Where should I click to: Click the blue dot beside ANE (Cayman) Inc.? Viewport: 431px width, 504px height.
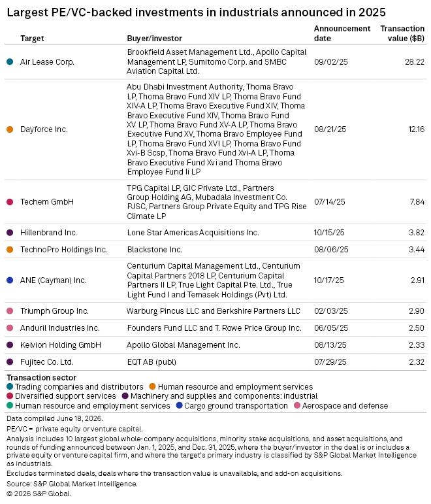[x=10, y=280]
